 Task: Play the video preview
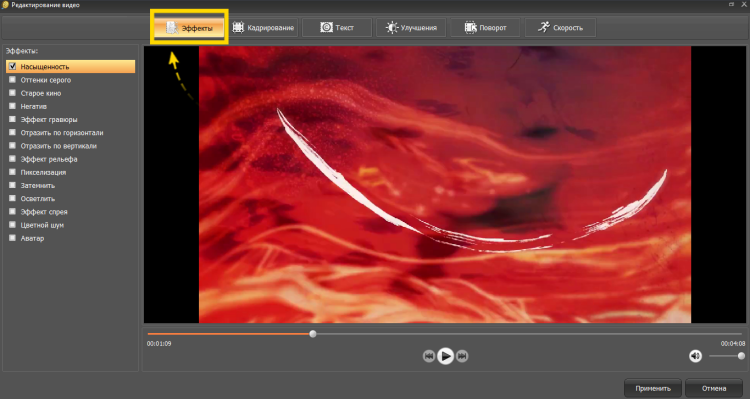(x=445, y=356)
